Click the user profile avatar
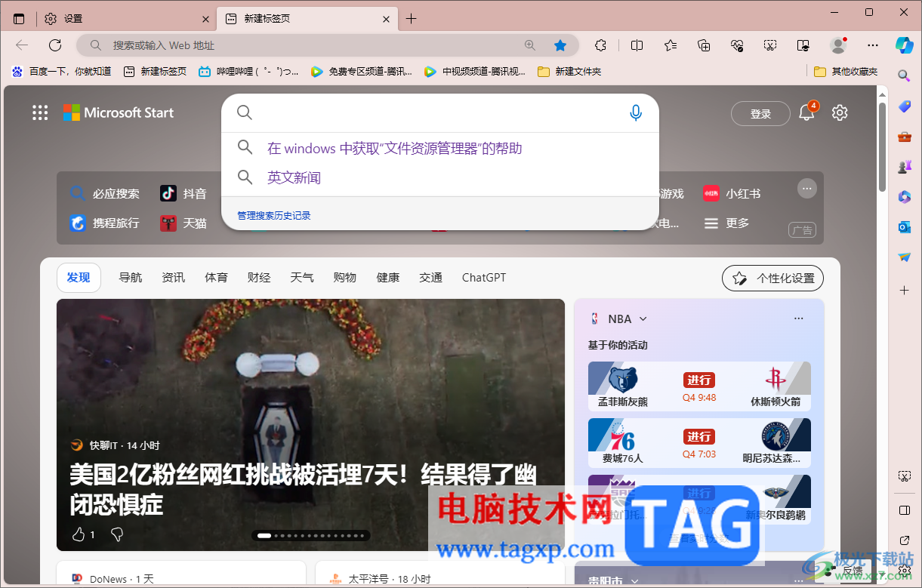 [x=838, y=45]
